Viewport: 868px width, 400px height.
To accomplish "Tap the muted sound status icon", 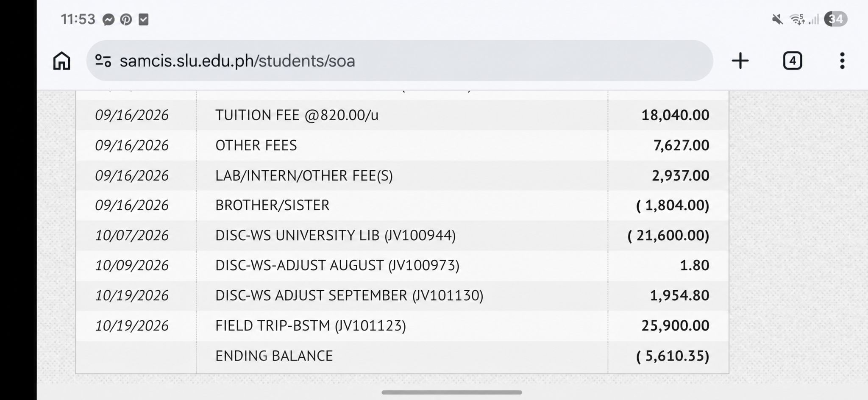I will (x=777, y=19).
